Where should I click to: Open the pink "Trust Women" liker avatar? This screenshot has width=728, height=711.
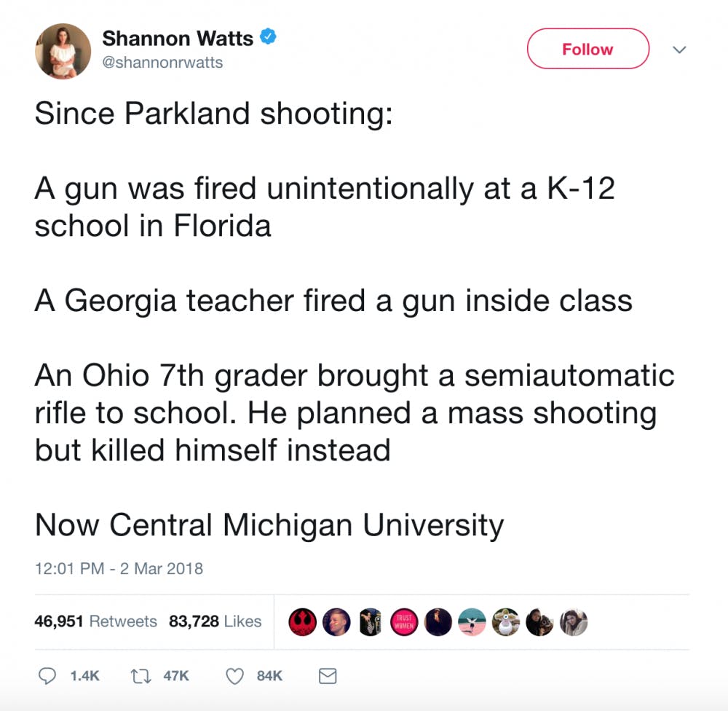click(x=405, y=621)
